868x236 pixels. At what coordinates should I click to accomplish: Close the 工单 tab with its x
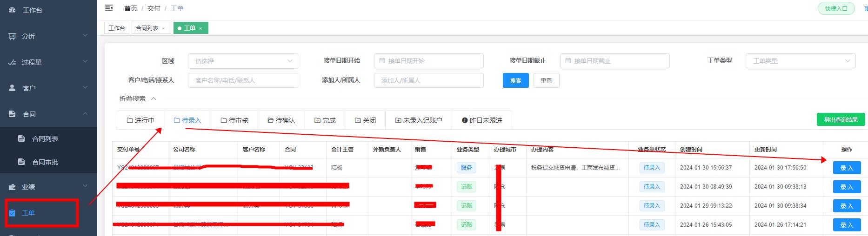click(200, 28)
